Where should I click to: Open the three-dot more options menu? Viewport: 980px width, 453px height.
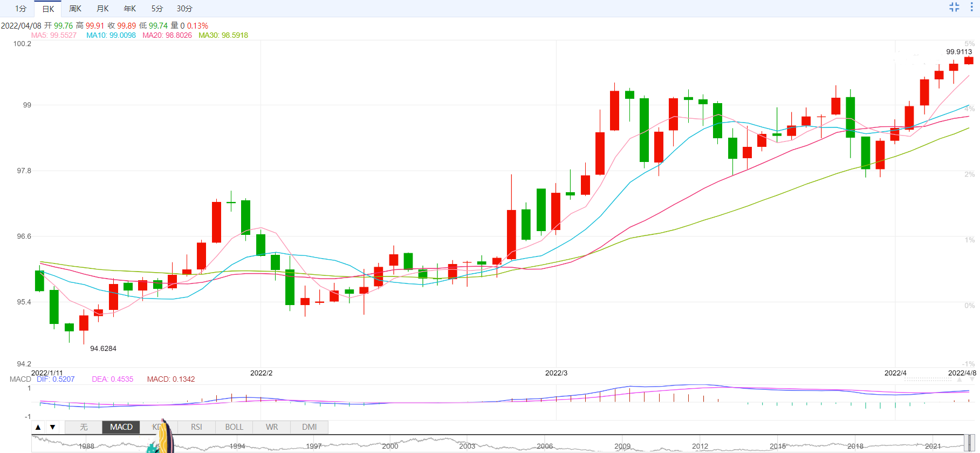pos(971,7)
